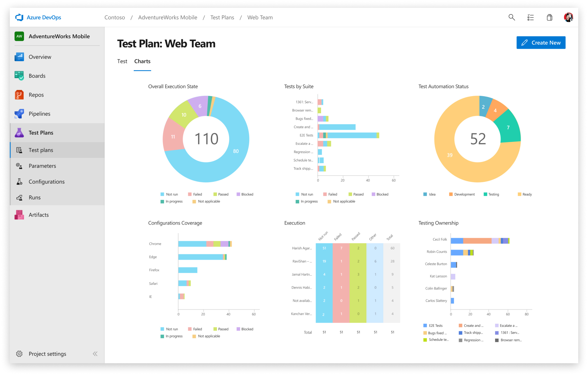Collapse the sidebar with double chevron
This screenshot has width=588, height=375.
(x=95, y=354)
